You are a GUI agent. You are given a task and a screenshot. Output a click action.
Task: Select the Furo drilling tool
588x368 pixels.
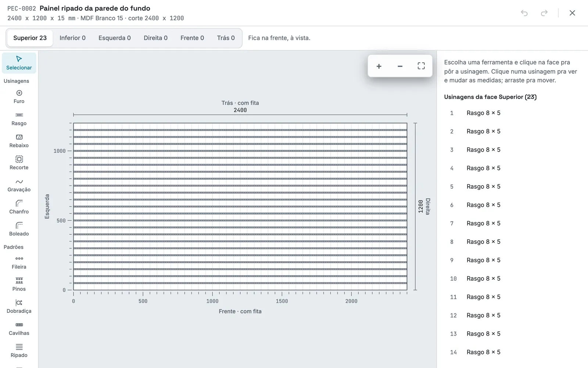pyautogui.click(x=19, y=97)
